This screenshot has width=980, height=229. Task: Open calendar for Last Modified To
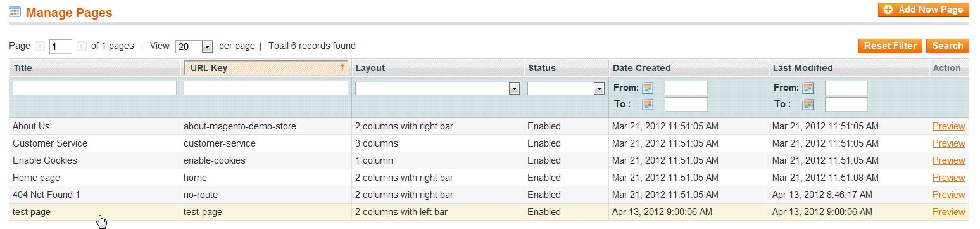pos(808,105)
